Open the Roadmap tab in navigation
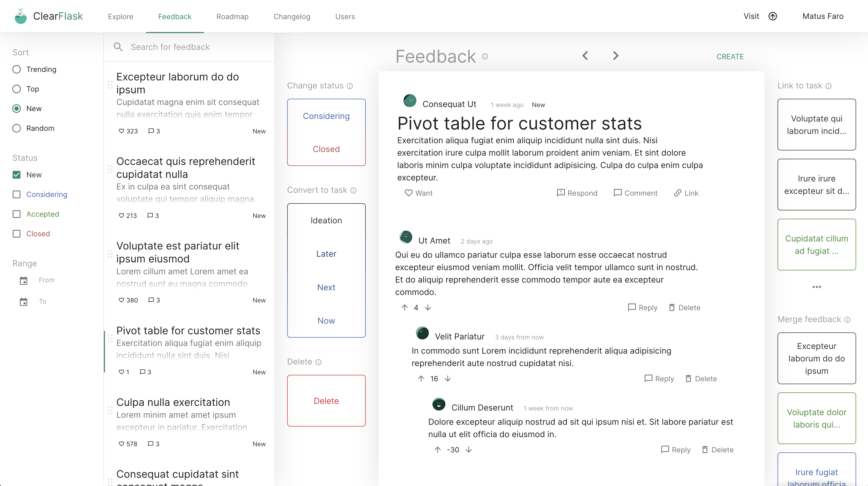868x486 pixels. tap(232, 16)
